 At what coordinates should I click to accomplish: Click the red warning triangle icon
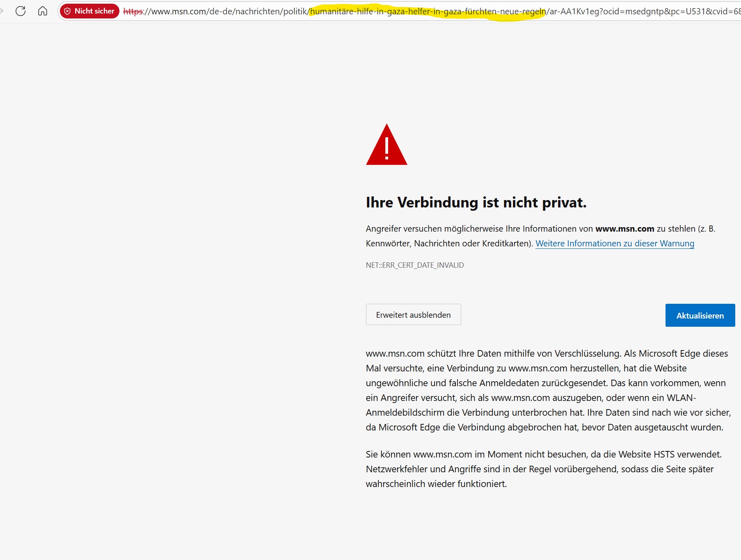click(x=387, y=145)
